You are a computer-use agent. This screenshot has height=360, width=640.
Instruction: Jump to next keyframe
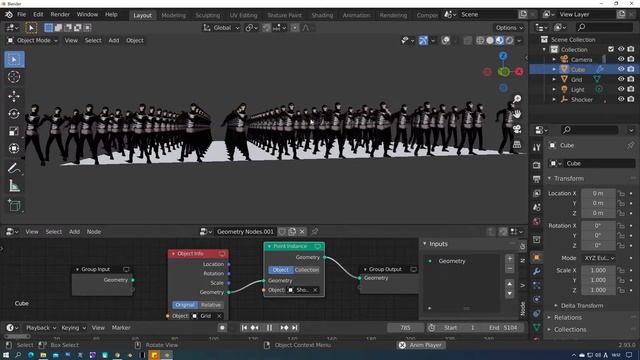coord(284,328)
